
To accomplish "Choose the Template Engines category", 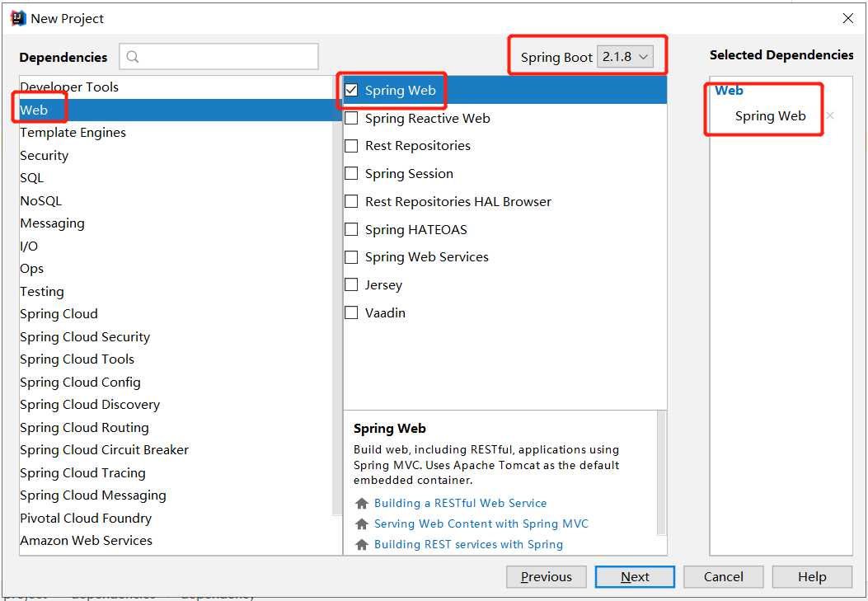I will coord(176,132).
